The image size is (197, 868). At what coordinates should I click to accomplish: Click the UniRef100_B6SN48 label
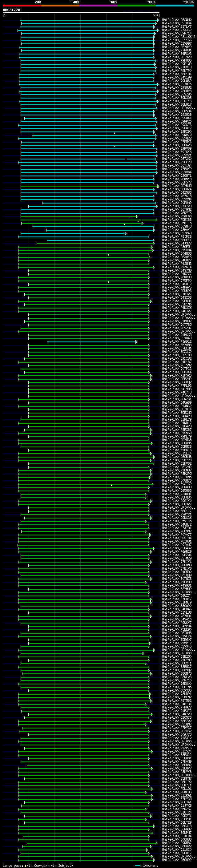177,226
